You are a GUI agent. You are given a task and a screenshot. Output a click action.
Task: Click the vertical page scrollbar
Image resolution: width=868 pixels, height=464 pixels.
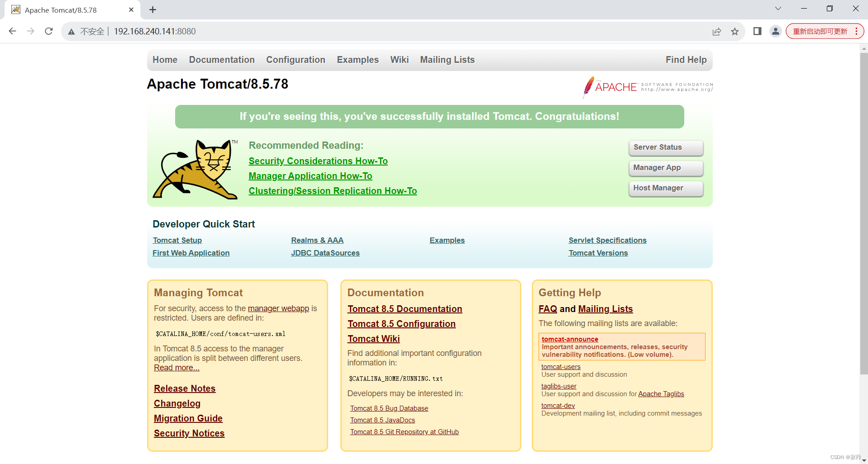tap(864, 213)
